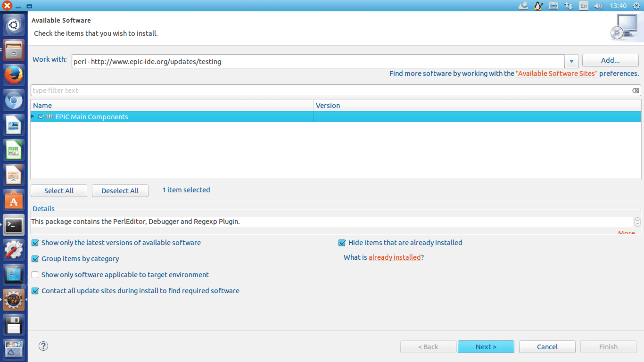Open the Available Software Sites preferences link

pyautogui.click(x=557, y=74)
